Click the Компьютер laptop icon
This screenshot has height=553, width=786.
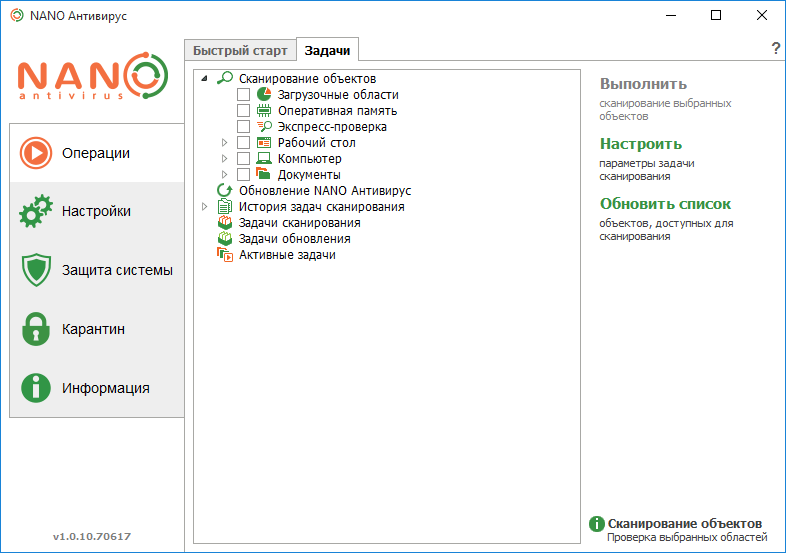264,158
